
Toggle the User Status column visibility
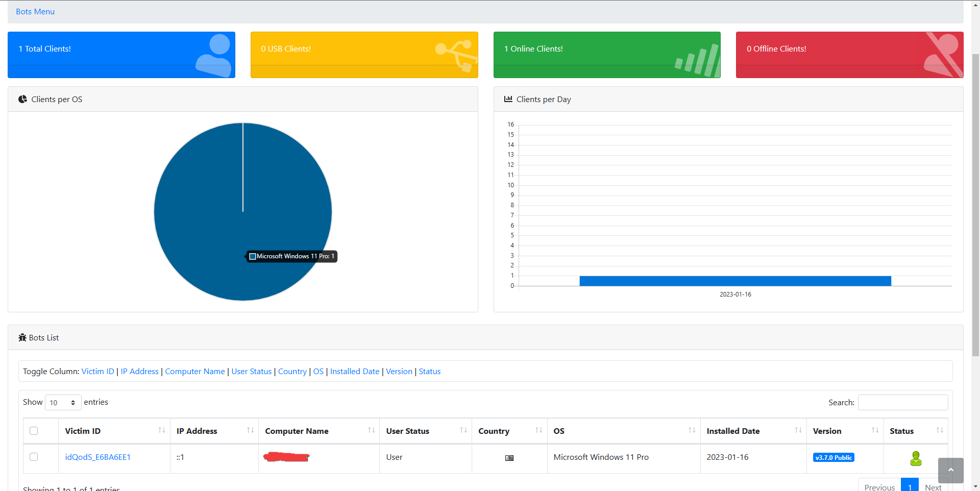(x=252, y=372)
